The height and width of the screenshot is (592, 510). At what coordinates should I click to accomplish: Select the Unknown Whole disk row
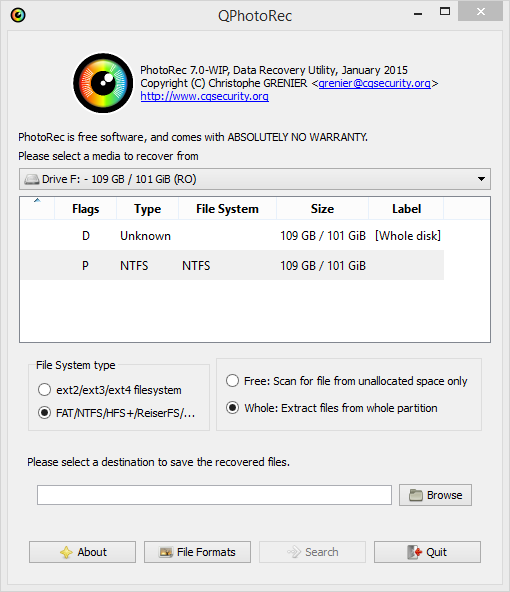click(232, 236)
